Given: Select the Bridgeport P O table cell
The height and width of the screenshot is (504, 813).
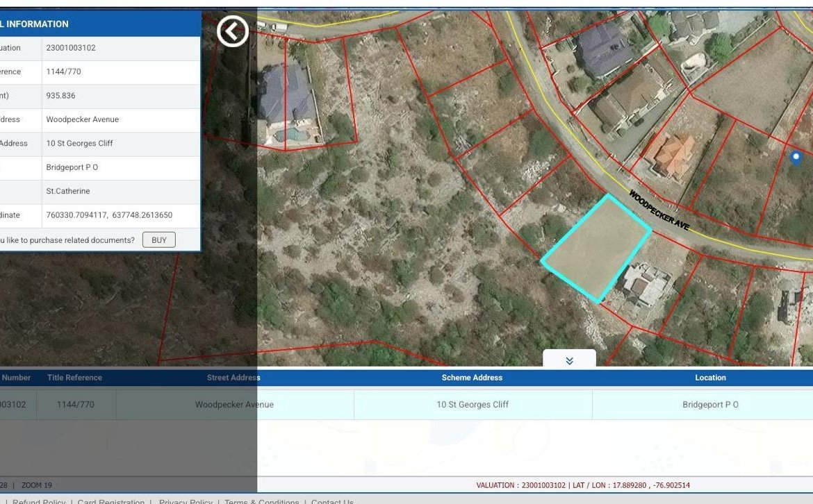Looking at the screenshot, I should coord(710,405).
